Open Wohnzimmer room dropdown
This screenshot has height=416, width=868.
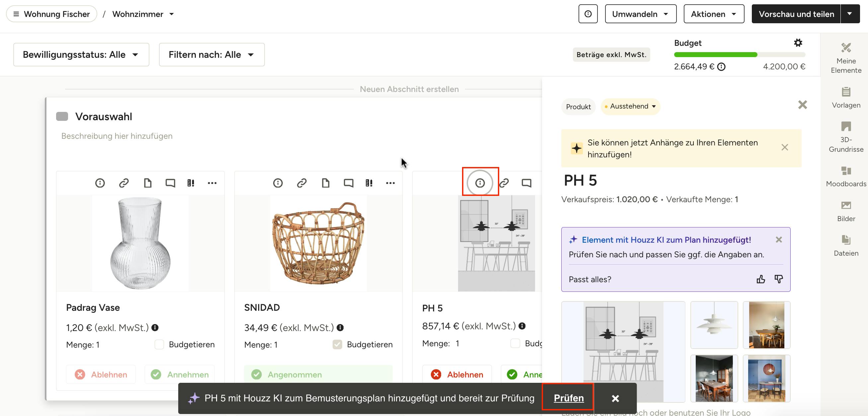tap(143, 14)
